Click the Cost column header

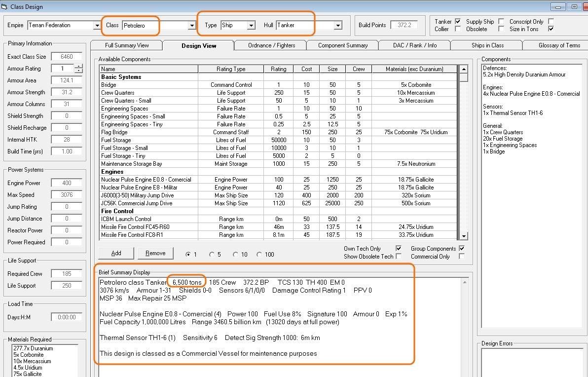pos(306,69)
